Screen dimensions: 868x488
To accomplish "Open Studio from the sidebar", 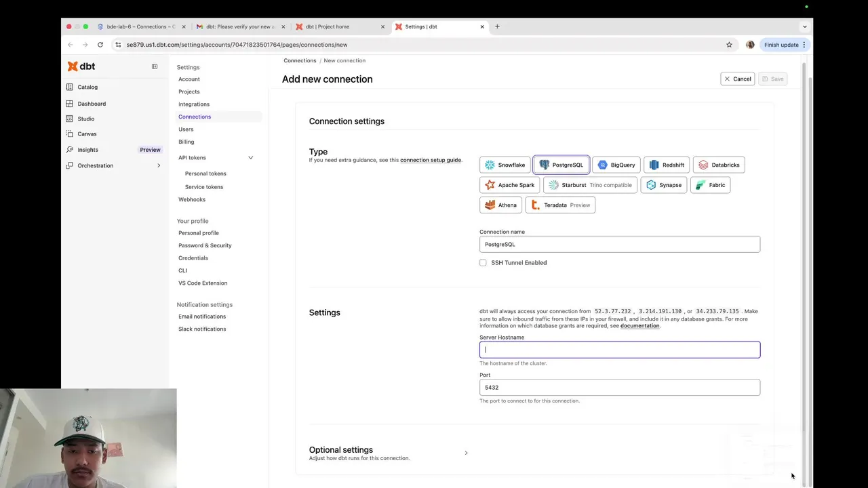I will pos(86,119).
